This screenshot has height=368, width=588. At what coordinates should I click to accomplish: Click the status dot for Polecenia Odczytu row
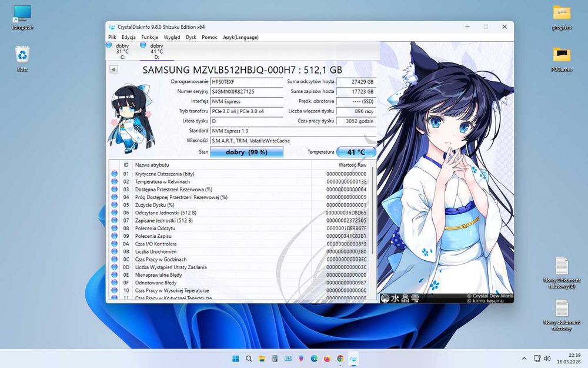115,228
